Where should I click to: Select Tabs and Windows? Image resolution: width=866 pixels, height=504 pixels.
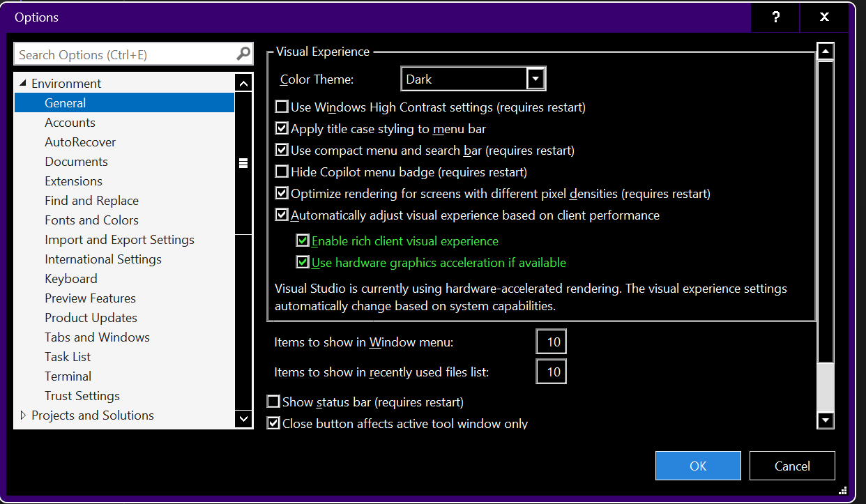(x=97, y=337)
